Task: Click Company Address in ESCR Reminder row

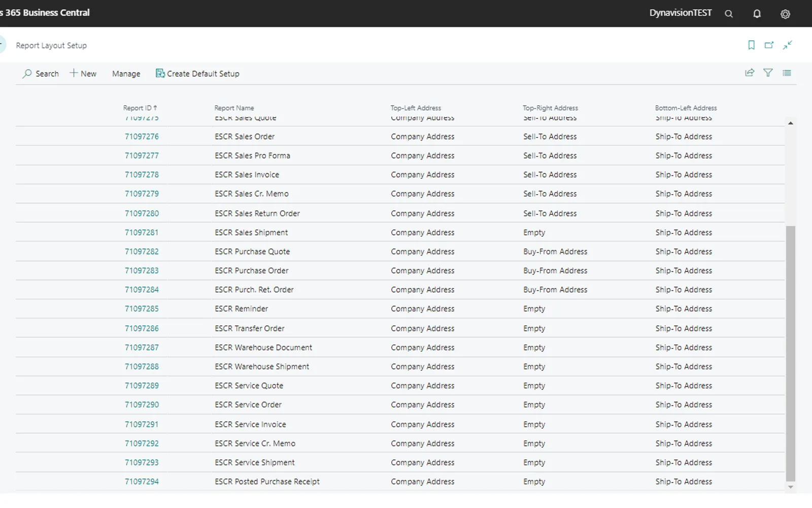Action: point(422,309)
